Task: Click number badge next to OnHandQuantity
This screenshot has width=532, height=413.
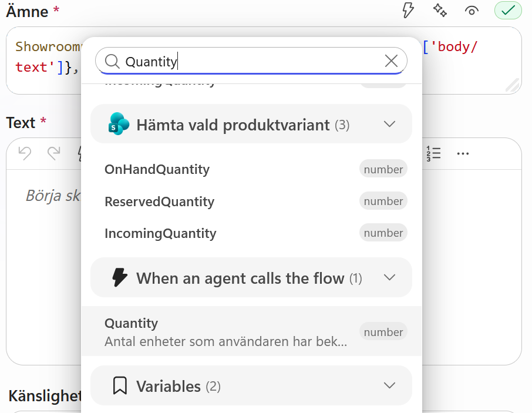Action: tap(383, 169)
